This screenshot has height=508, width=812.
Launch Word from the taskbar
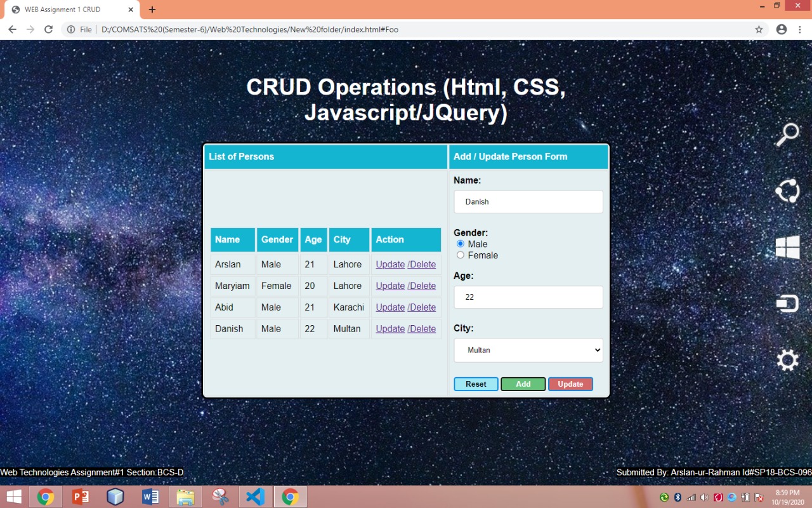[x=150, y=497]
